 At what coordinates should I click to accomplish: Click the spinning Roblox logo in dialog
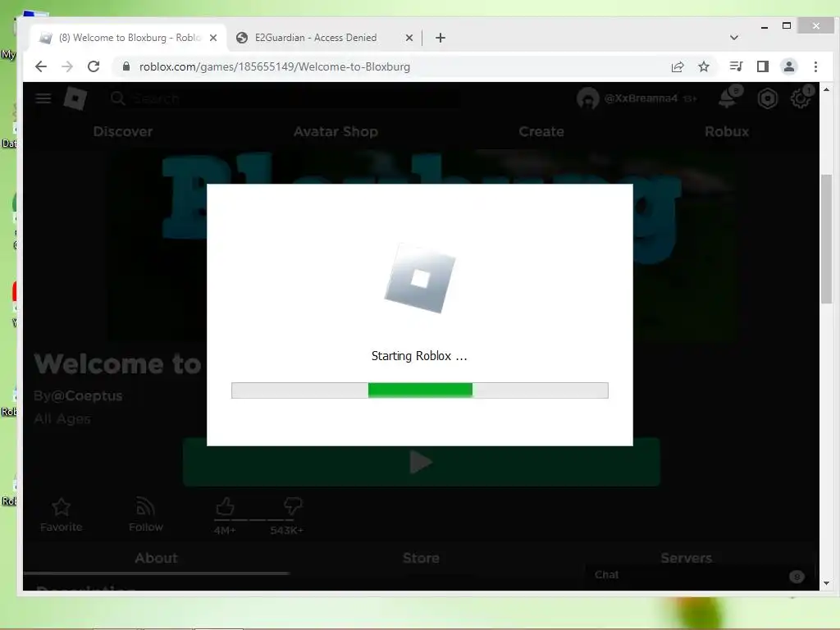[420, 278]
